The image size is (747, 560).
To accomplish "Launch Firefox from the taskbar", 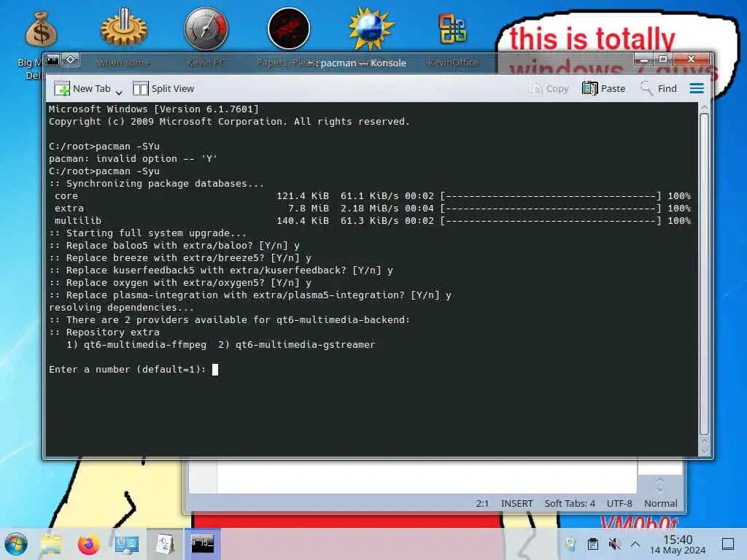I will point(88,544).
